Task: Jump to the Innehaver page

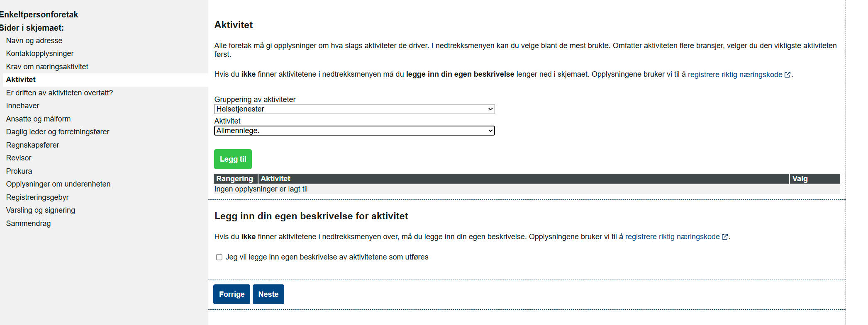Action: pyautogui.click(x=22, y=106)
